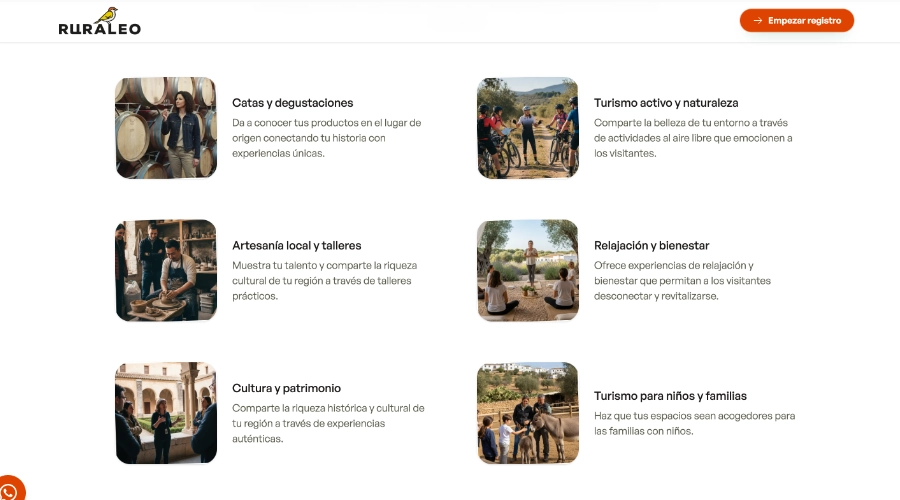Open the pottery workshop thumbnail
This screenshot has height=500, width=900.
(166, 270)
